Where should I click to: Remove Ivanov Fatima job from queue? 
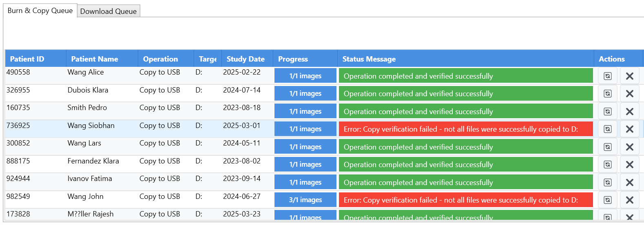tap(629, 183)
